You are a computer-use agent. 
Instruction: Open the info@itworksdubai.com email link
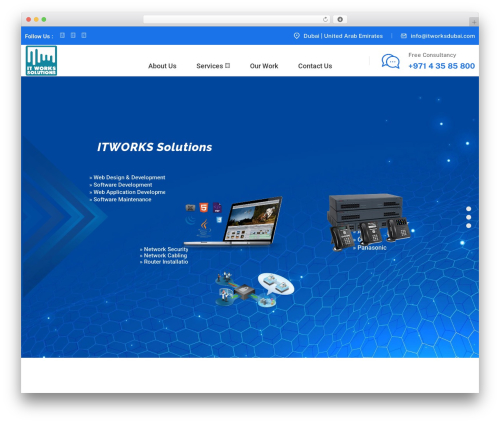443,36
